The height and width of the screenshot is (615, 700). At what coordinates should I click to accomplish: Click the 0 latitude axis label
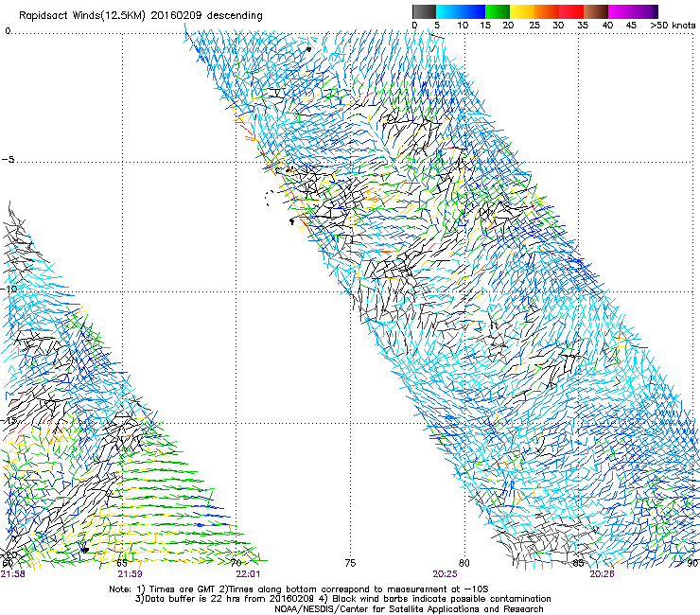pos(8,31)
